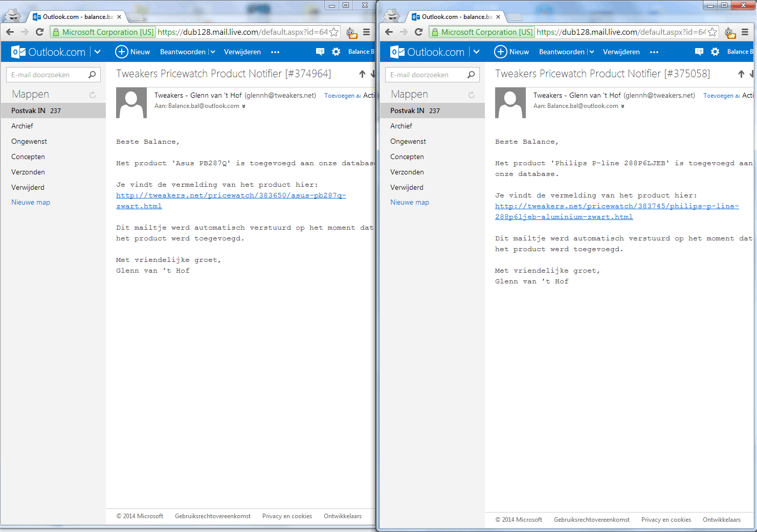Click Verwijderen in the left window
This screenshot has height=532, width=757.
click(242, 52)
